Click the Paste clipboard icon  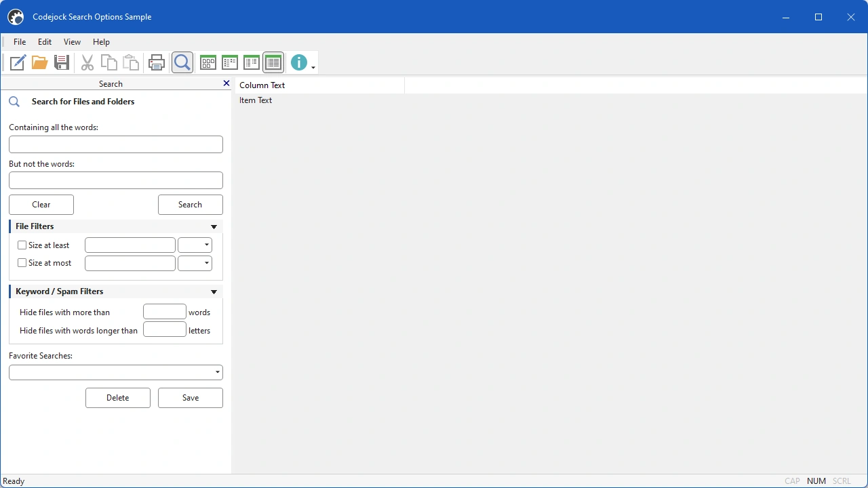pyautogui.click(x=131, y=63)
